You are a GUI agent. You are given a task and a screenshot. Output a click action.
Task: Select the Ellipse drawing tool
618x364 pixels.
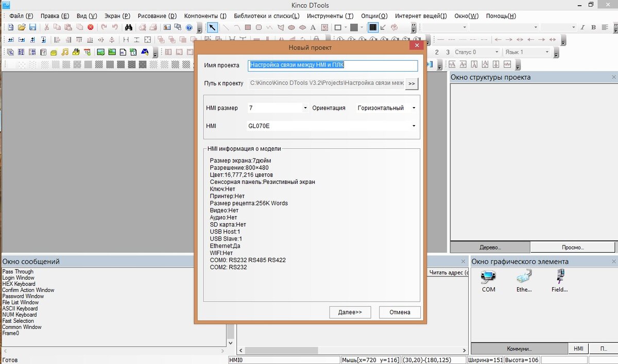(x=291, y=27)
